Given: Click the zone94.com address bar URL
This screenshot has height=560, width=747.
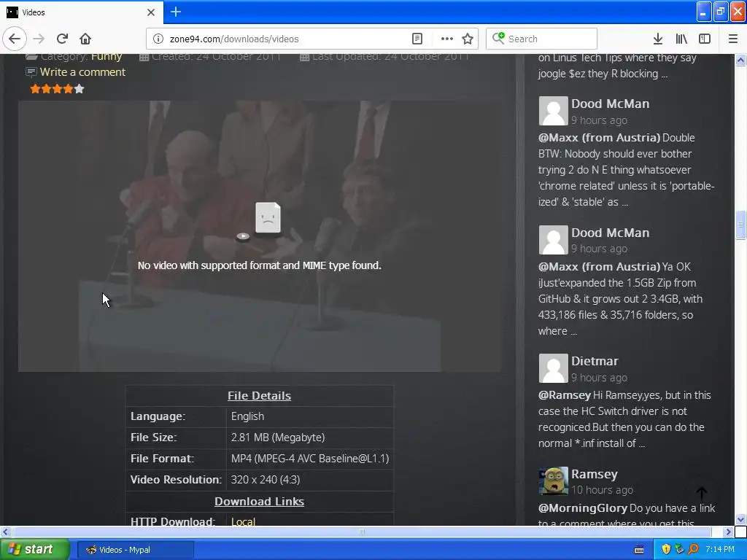Looking at the screenshot, I should 234,39.
